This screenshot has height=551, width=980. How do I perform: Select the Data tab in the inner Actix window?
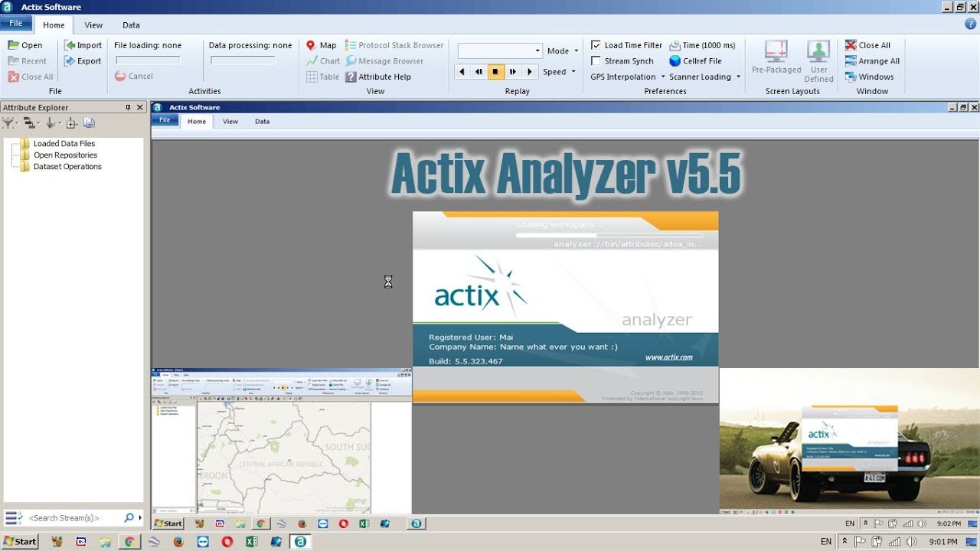(x=262, y=121)
